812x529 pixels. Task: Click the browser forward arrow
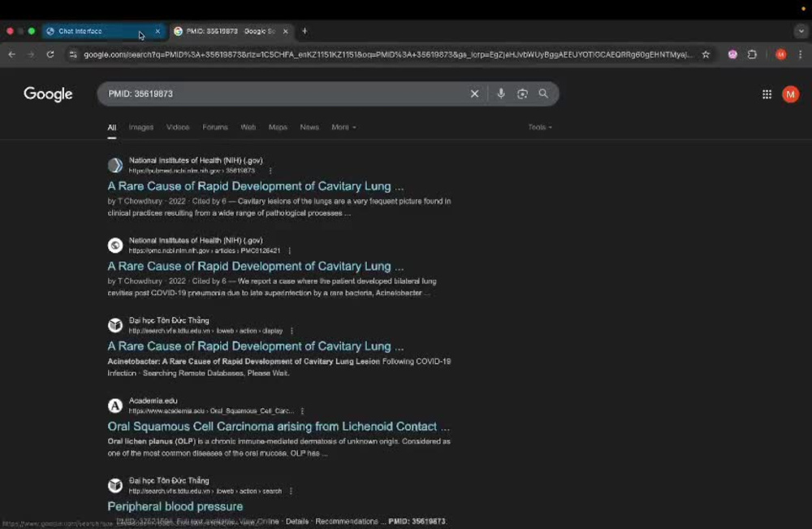pos(31,54)
